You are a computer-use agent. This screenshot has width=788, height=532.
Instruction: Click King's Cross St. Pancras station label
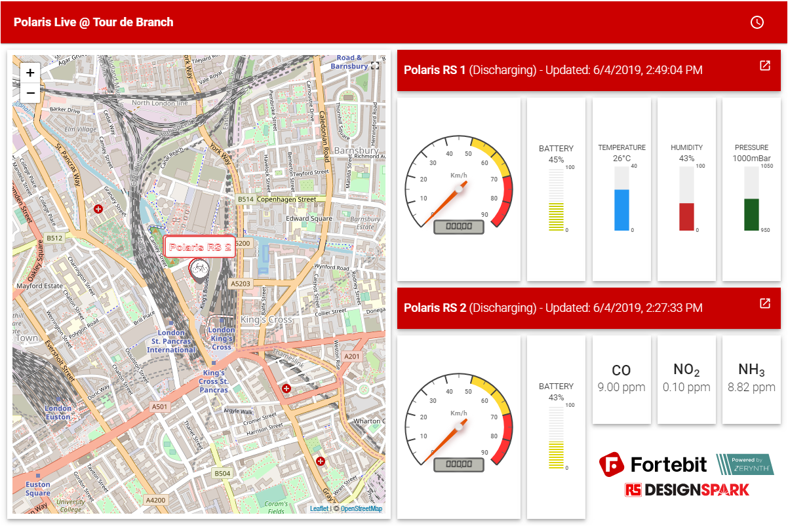pyautogui.click(x=214, y=381)
